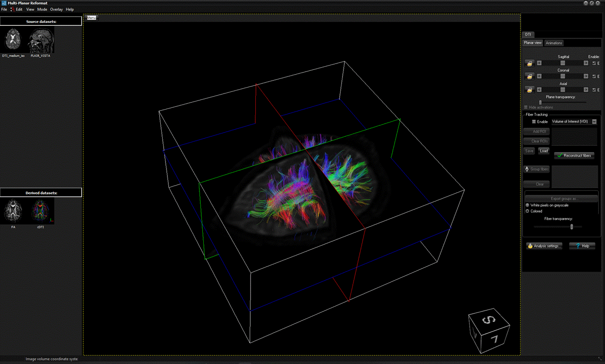Viewport: 605px width, 364px height.
Task: Uncheck the Axial plane Enable checkbox
Action: 594,90
